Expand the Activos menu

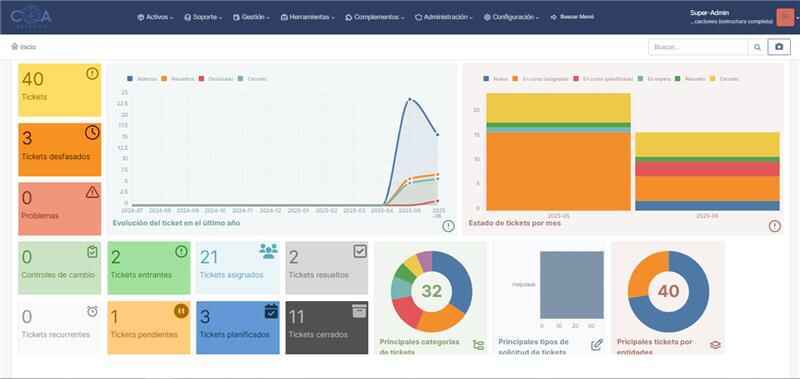(x=156, y=17)
